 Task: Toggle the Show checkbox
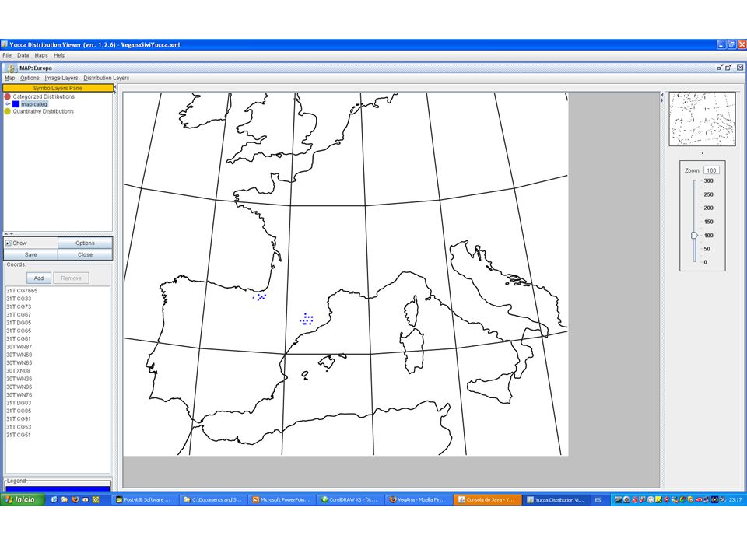pos(8,243)
